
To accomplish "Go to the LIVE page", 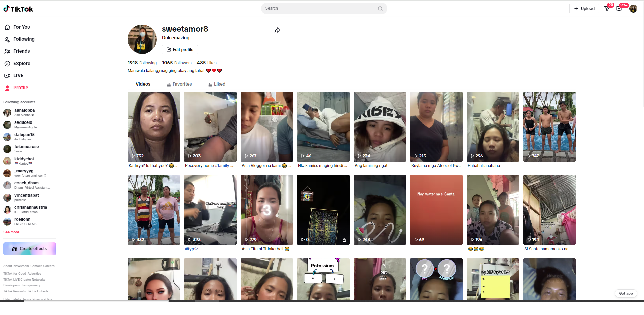I will coord(14,75).
